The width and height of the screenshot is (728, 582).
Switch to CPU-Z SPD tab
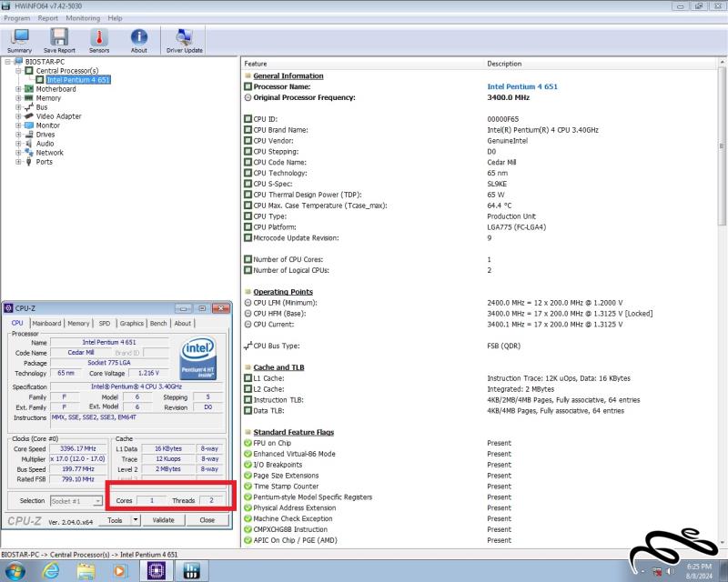click(105, 323)
